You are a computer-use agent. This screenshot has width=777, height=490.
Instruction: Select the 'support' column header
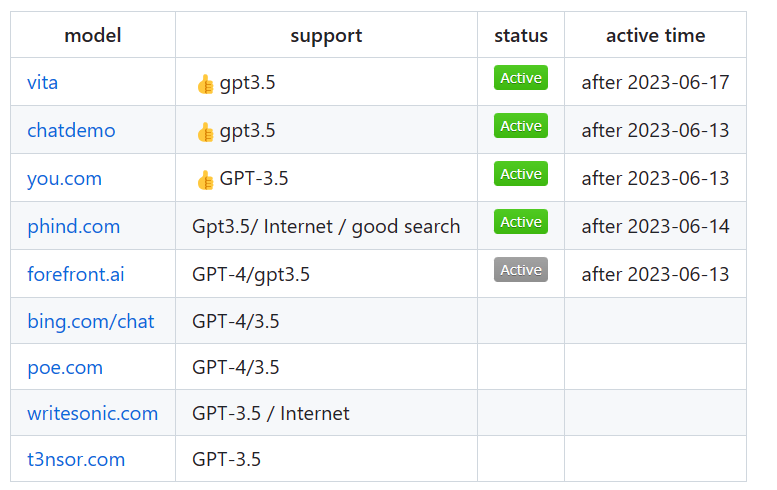pyautogui.click(x=326, y=36)
